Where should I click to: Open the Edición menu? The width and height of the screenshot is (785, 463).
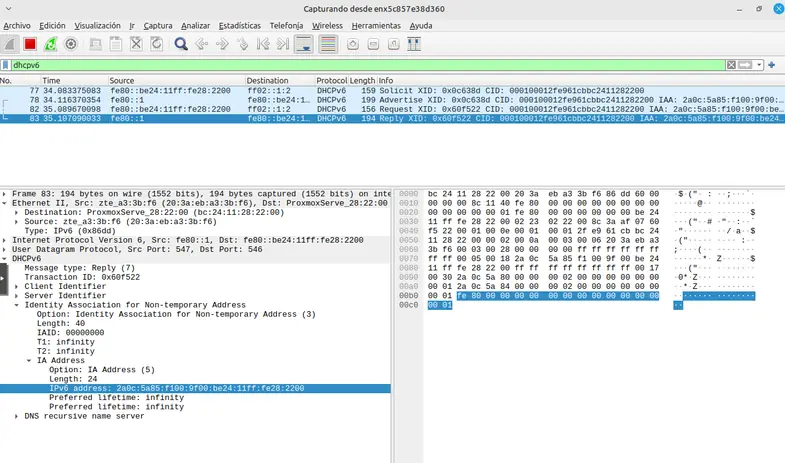click(x=52, y=26)
